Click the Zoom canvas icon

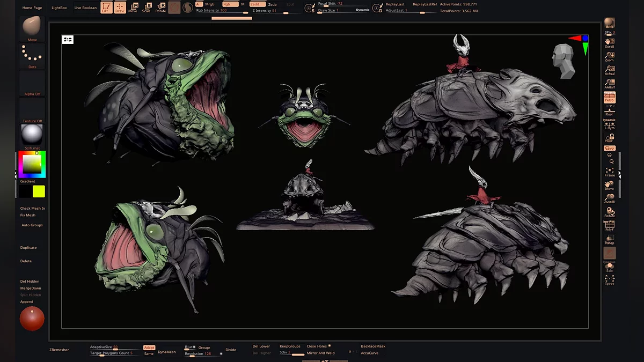609,56
